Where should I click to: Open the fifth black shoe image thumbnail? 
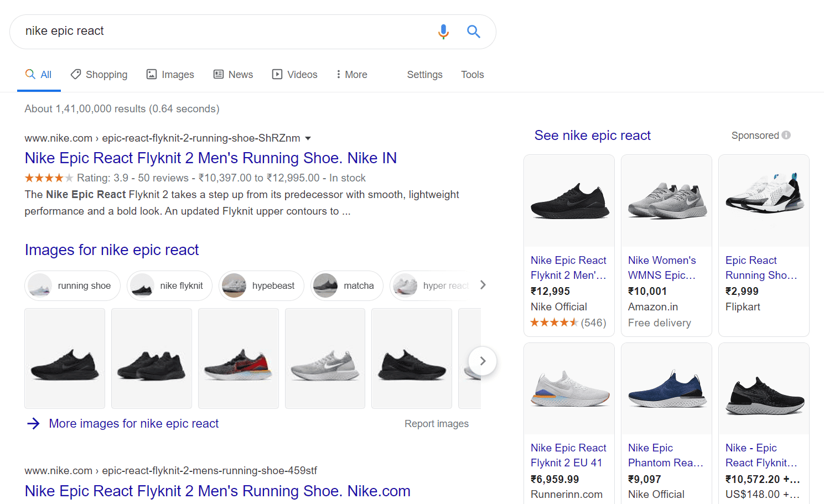click(x=412, y=358)
